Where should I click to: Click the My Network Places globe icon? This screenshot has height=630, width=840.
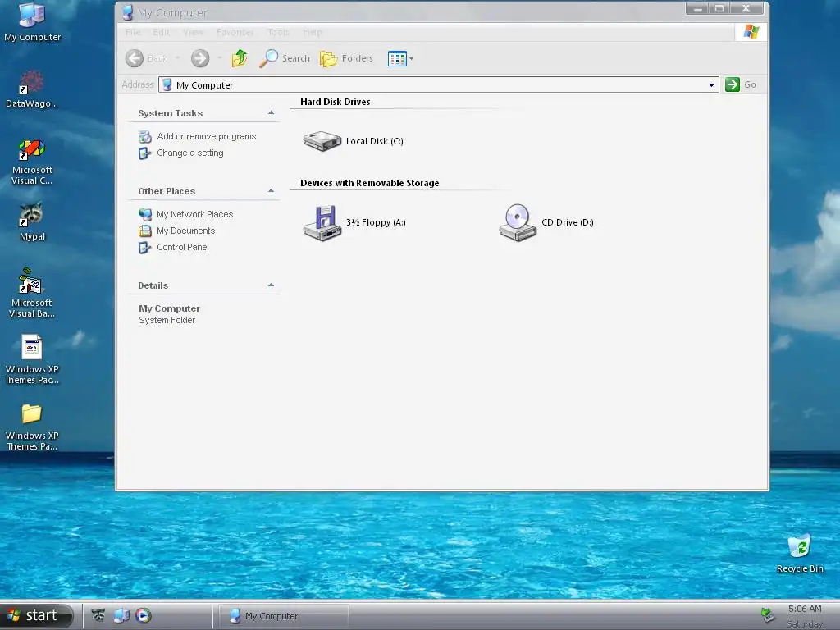coord(144,214)
